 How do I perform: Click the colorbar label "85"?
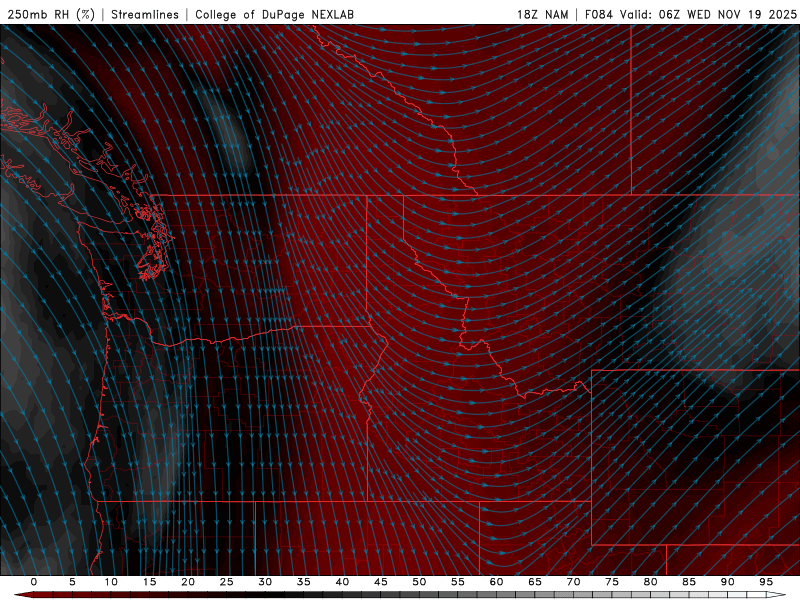click(689, 582)
